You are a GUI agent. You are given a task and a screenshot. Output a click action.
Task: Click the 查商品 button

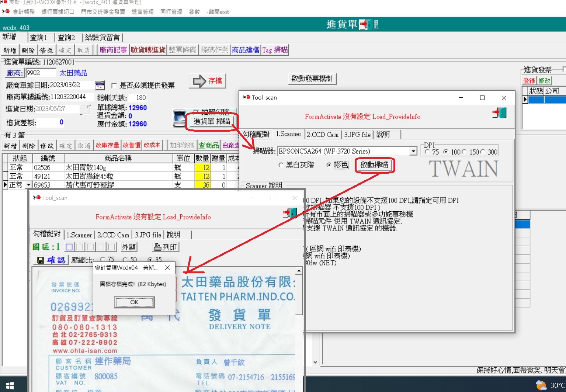(209, 146)
